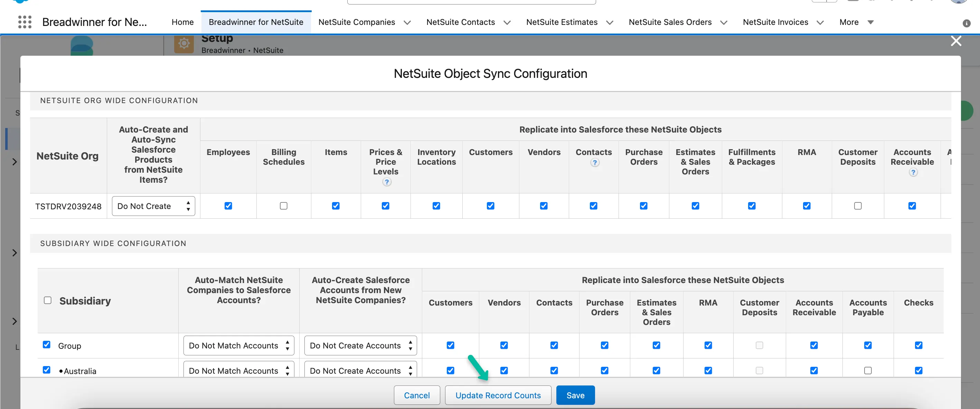Open the More navigation menu
This screenshot has height=409, width=980.
[856, 22]
